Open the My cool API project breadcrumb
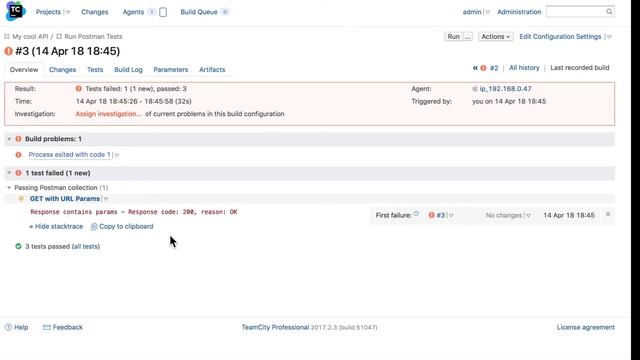The image size is (640, 360). tap(30, 37)
